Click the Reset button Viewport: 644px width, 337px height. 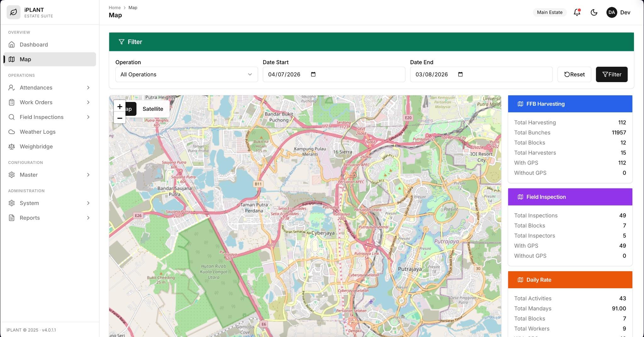574,74
